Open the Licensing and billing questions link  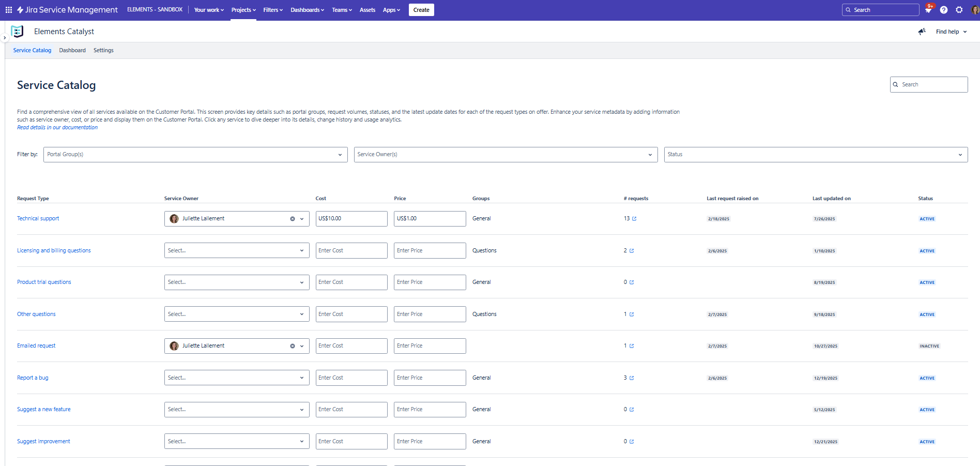coord(54,250)
